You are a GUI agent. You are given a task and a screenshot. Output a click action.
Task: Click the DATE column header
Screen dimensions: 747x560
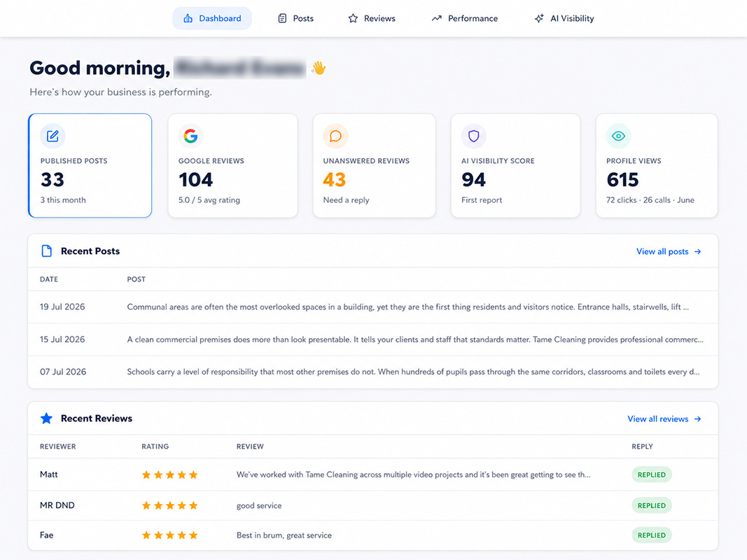[x=48, y=279]
